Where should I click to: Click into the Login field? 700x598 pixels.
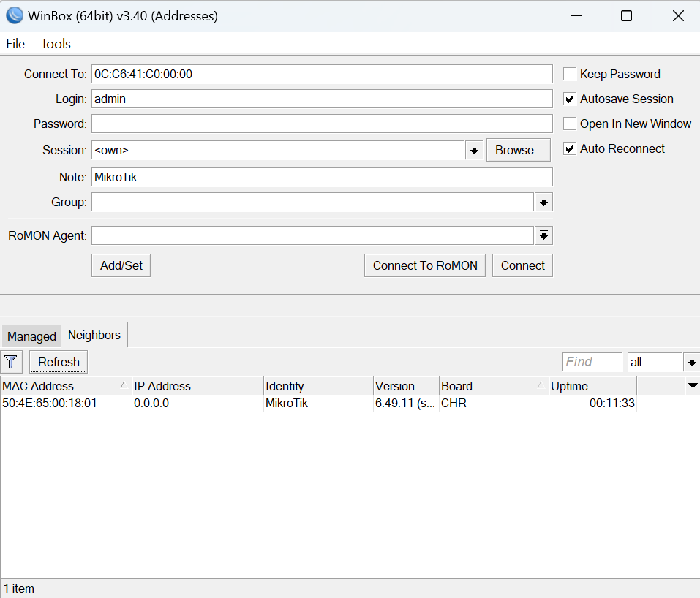pos(322,99)
